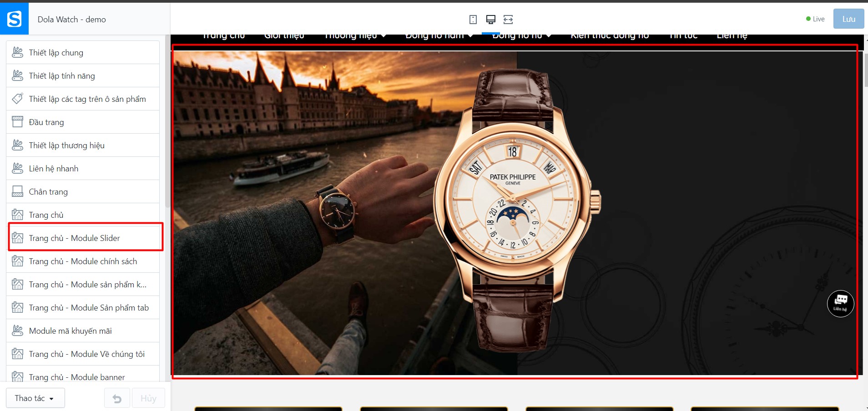Expand Đồng hồ nam dropdown in preview navigation
Viewport: 868px width, 411px height.
[x=439, y=36]
